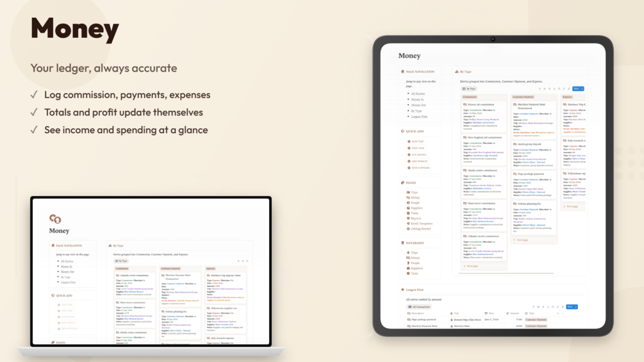Click plus add-column icon in tablet All Transactions header
The image size is (644, 362).
point(557,313)
